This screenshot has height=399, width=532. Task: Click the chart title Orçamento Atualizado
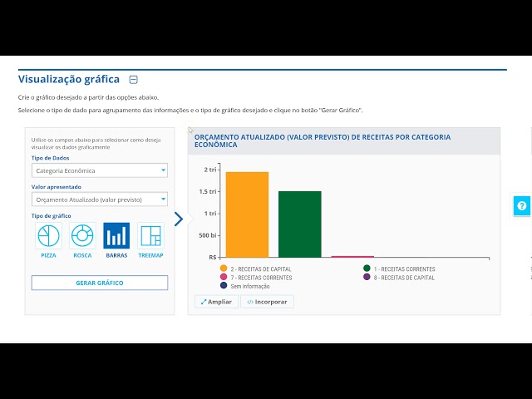(x=323, y=140)
